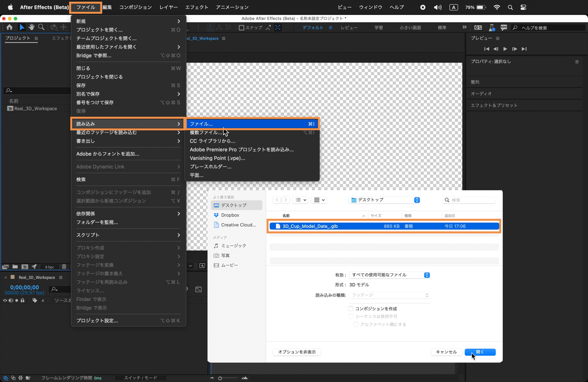Click the back arrow in file dialog
The width and height of the screenshot is (588, 382).
point(277,200)
